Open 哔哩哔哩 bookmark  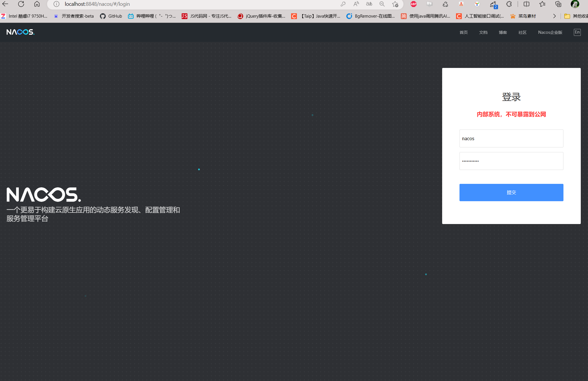point(152,16)
